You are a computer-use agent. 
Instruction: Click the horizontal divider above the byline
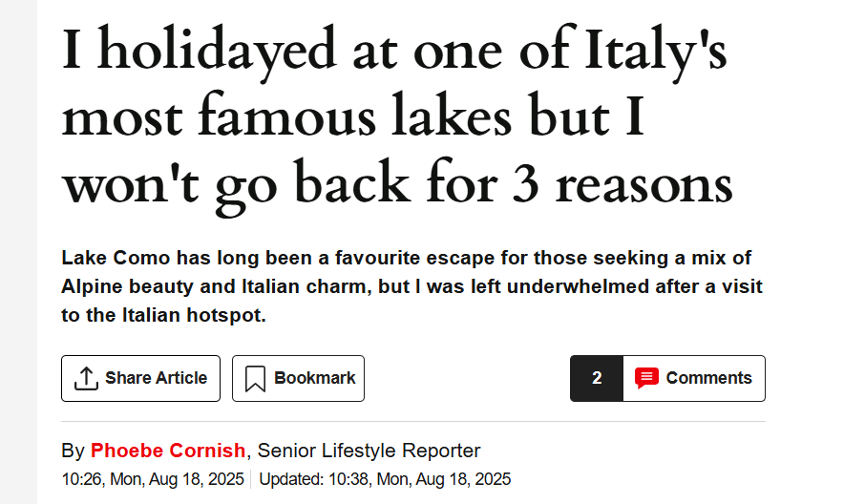[x=413, y=422]
